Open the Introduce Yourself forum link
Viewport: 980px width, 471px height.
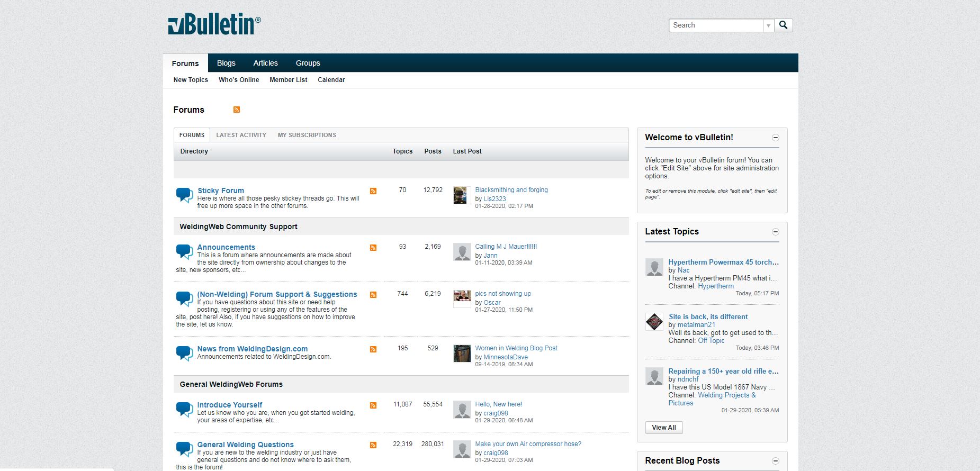(x=230, y=405)
